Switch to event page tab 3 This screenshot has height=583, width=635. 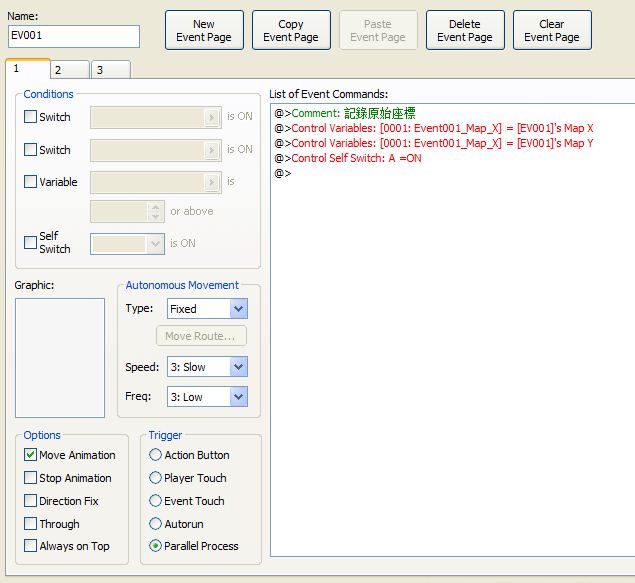click(111, 70)
